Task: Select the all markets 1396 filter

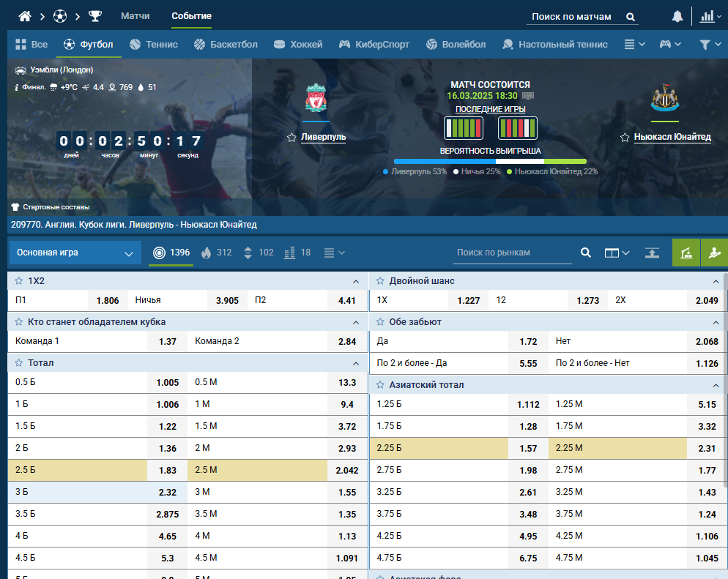Action: tap(171, 253)
